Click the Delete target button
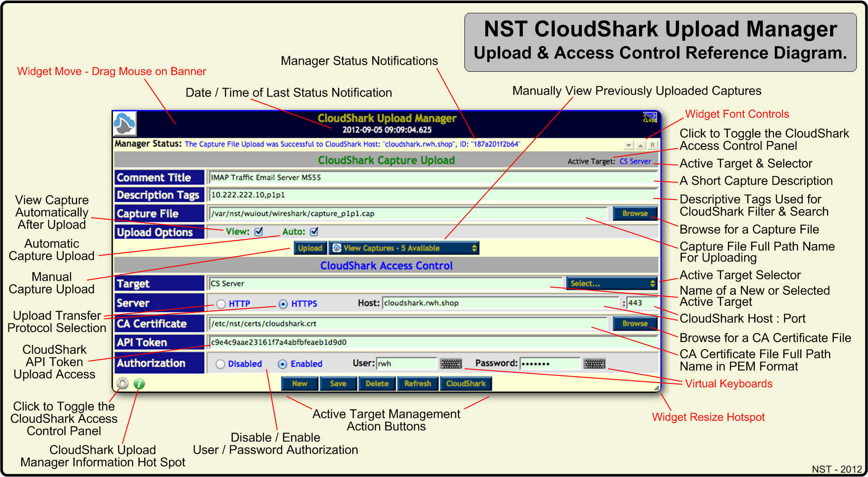 pyautogui.click(x=377, y=384)
